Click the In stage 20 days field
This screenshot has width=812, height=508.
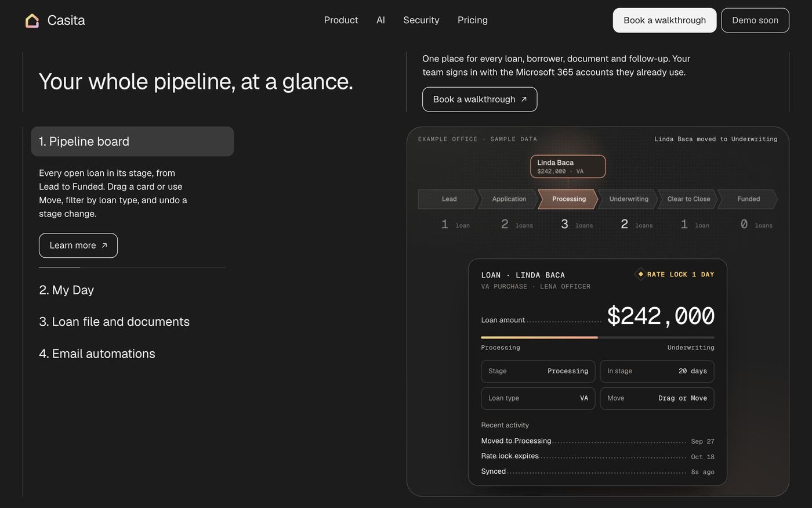click(x=657, y=372)
